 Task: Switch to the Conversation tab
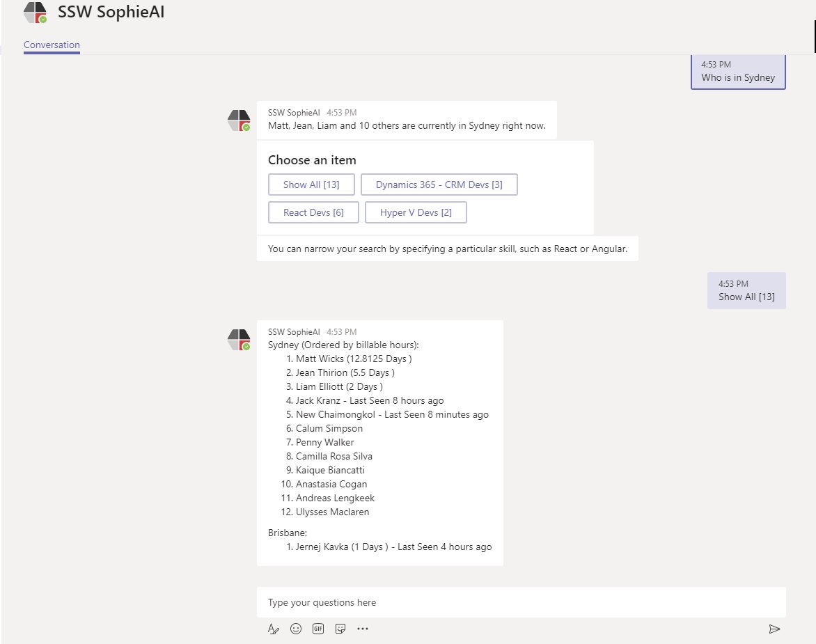[x=52, y=45]
